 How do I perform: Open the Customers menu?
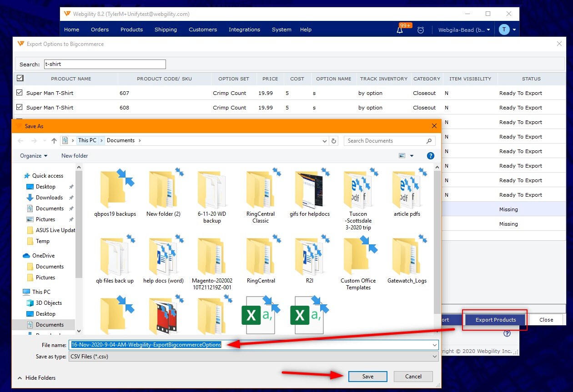click(203, 30)
